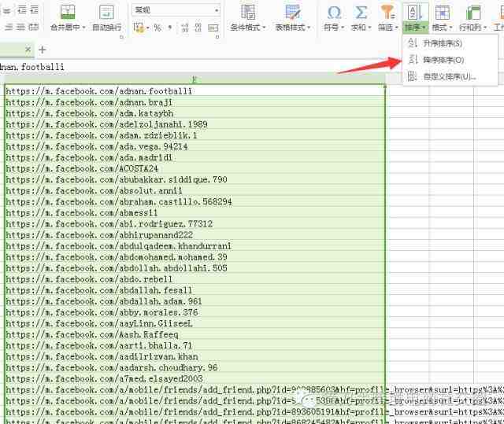Choose Descending Sort (降序排序) menu item
Screen dimensions: 504x424
[x=450, y=60]
